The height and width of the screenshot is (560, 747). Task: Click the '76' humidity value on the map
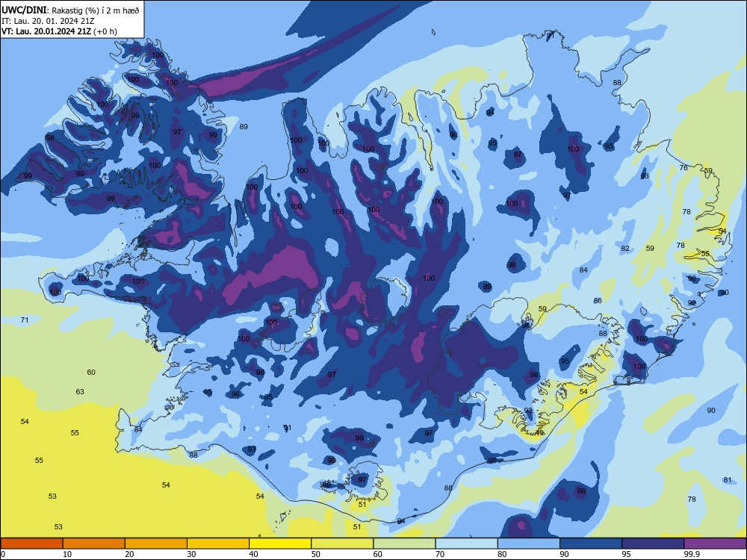[x=684, y=167]
